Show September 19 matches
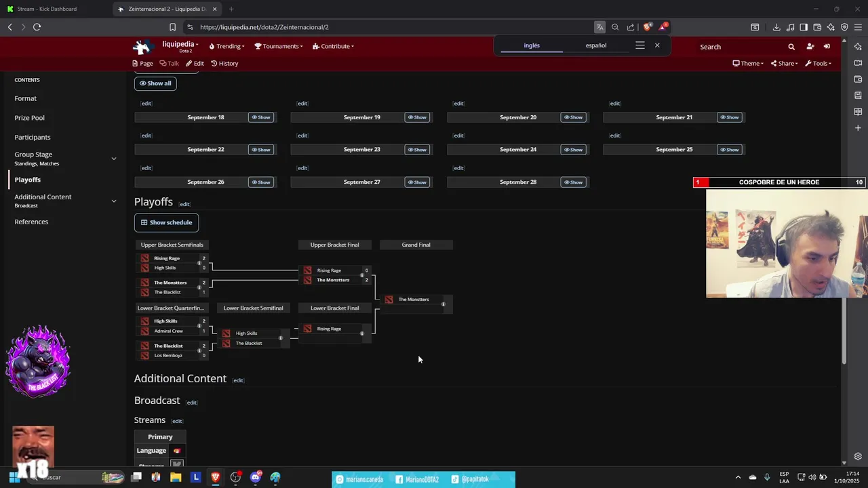The width and height of the screenshot is (868, 488). 417,117
